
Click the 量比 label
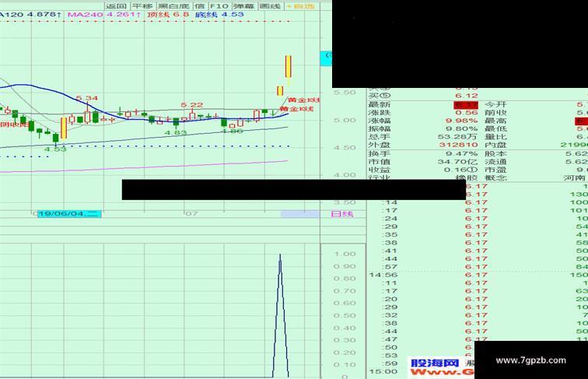coord(495,137)
